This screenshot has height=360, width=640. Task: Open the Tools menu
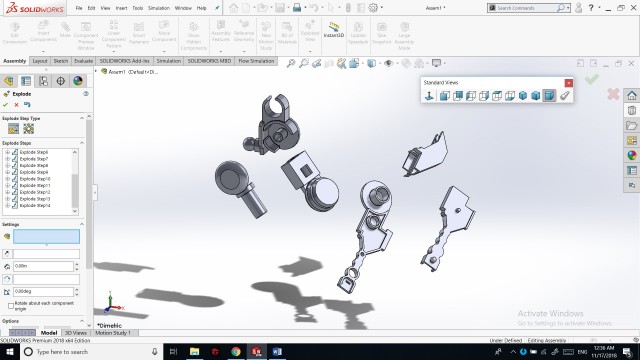(138, 8)
